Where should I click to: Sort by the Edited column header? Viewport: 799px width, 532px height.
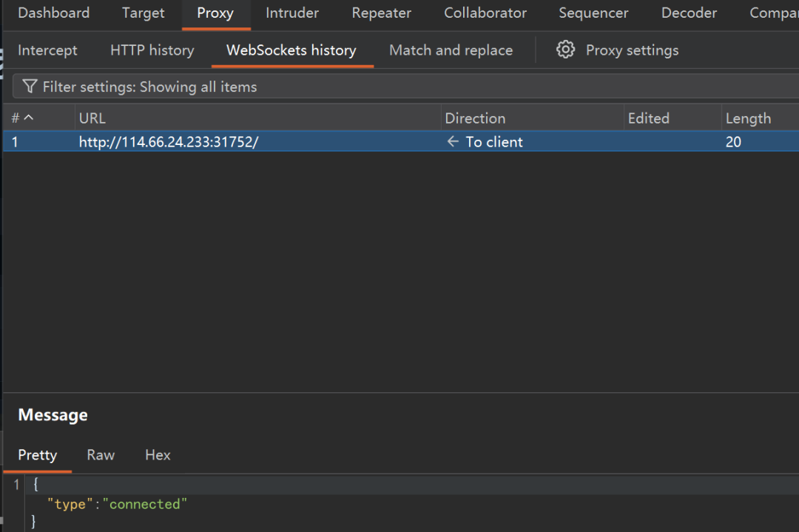672,118
